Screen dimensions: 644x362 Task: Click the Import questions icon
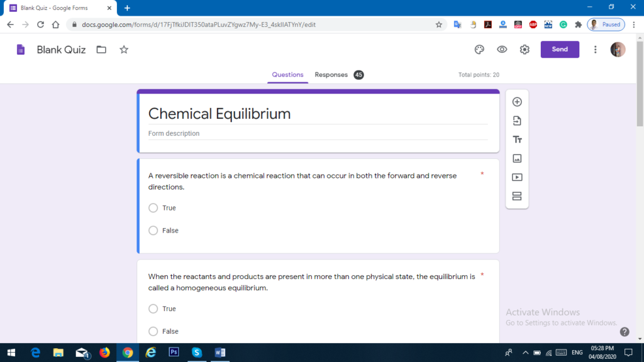pos(517,121)
